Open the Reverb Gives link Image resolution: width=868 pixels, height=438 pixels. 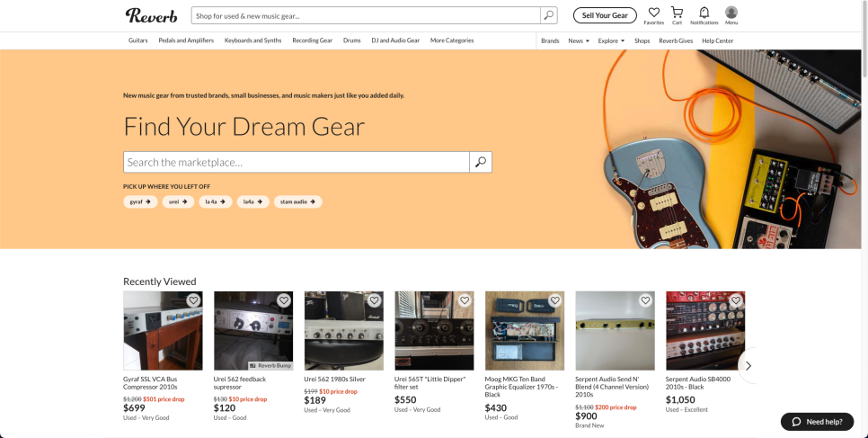676,40
